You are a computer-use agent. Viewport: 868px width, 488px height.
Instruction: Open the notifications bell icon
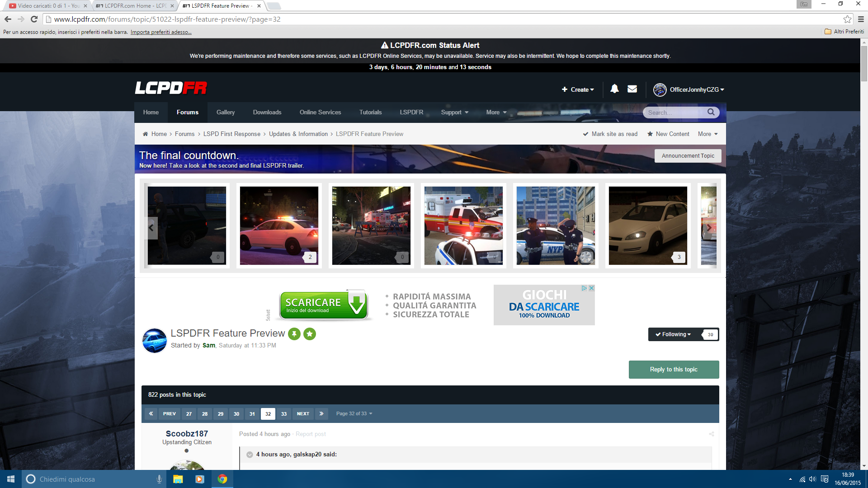614,89
